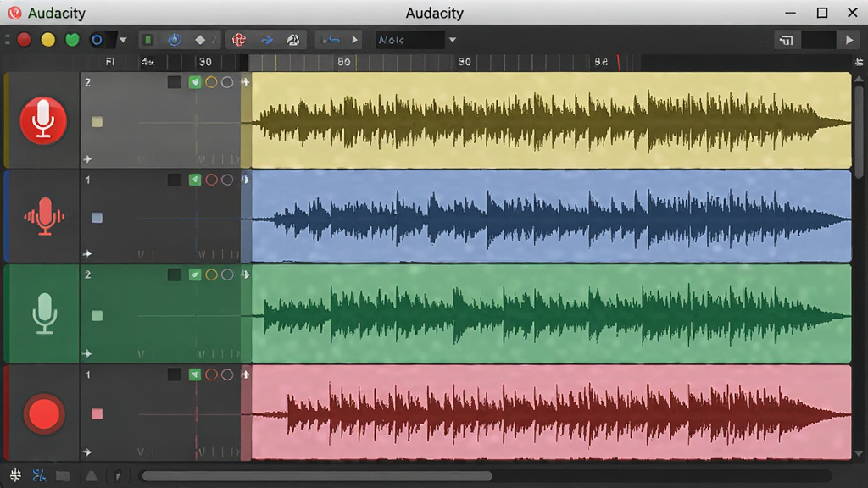
Task: Select the red circle radio on blue track
Action: pos(211,180)
